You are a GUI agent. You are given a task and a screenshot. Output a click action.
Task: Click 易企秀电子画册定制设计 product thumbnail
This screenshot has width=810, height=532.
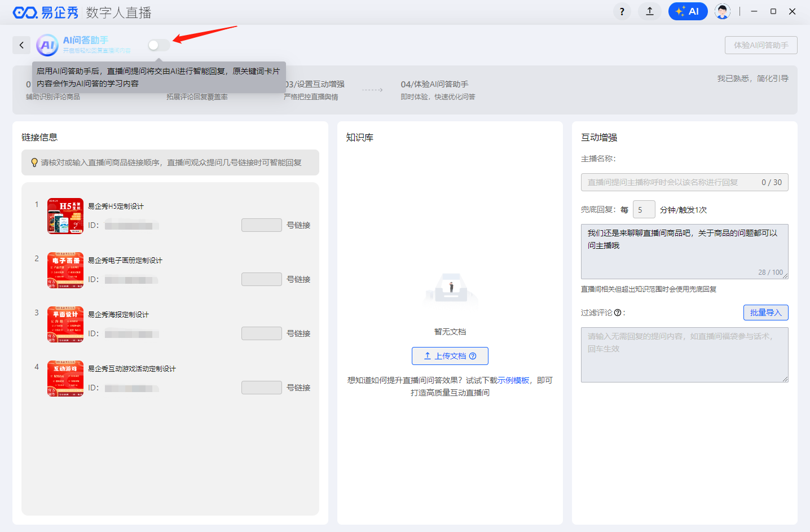(x=65, y=270)
